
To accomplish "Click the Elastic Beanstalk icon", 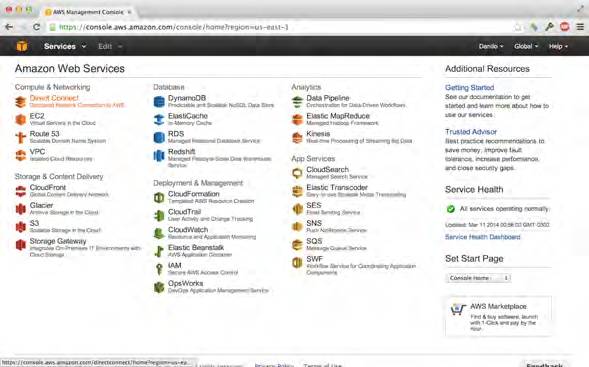I will pos(159,251).
